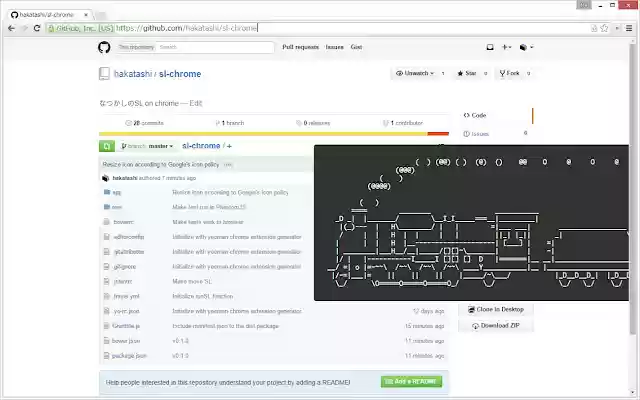
Task: Click the green compare branches button
Action: 107,146
